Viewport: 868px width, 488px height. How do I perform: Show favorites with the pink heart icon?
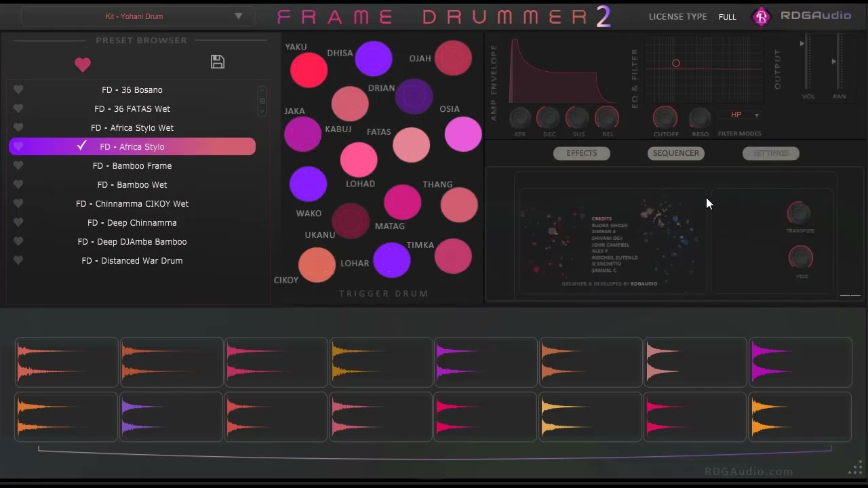pyautogui.click(x=83, y=64)
